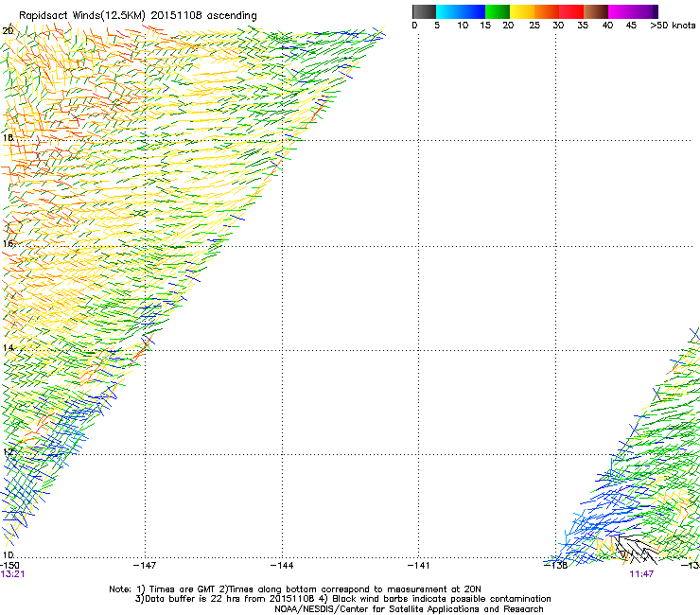Click the 'NOAA/NESDIS/Center for Satellite Applications and Research' credit
The image size is (700, 615).
click(x=409, y=609)
